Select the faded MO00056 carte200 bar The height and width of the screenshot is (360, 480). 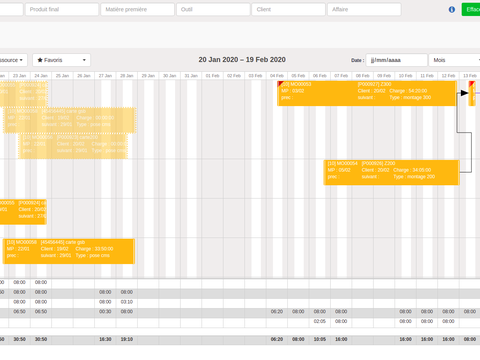click(73, 146)
